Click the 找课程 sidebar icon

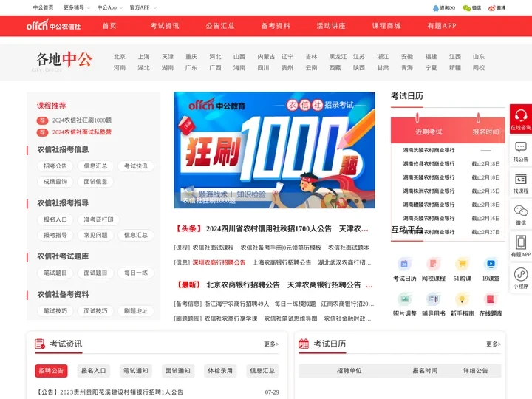tap(520, 179)
